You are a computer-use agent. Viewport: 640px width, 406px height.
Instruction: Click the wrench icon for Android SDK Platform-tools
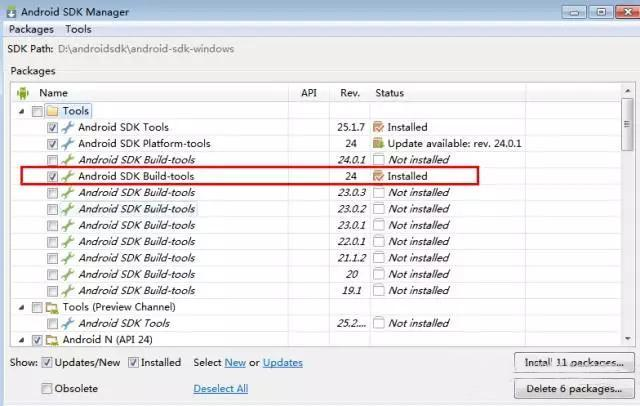pos(68,144)
